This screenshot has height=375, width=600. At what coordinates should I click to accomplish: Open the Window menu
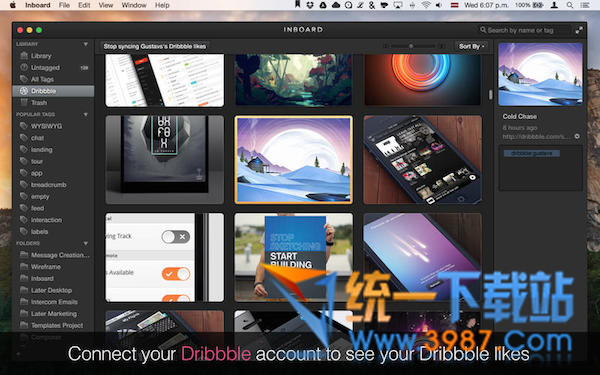[134, 5]
